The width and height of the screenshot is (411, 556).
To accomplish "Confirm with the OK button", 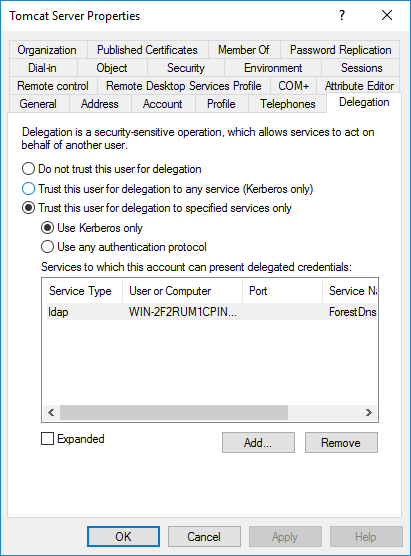I will pos(123,536).
